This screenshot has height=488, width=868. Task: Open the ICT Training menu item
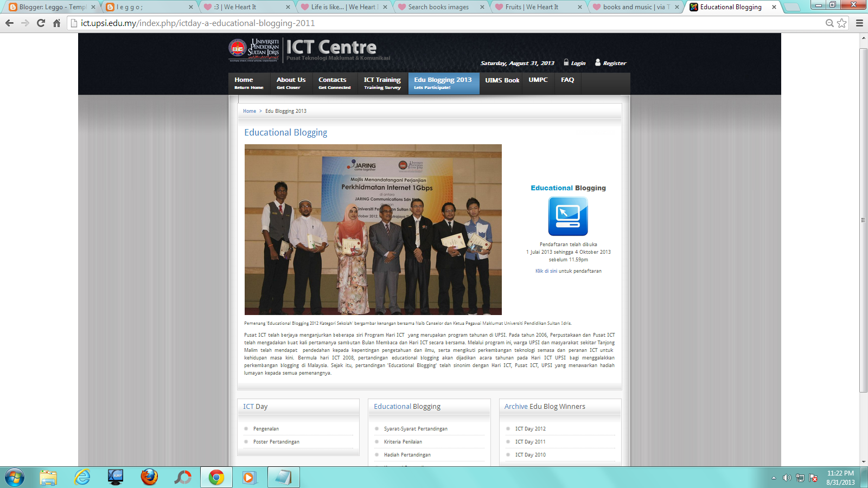click(382, 83)
